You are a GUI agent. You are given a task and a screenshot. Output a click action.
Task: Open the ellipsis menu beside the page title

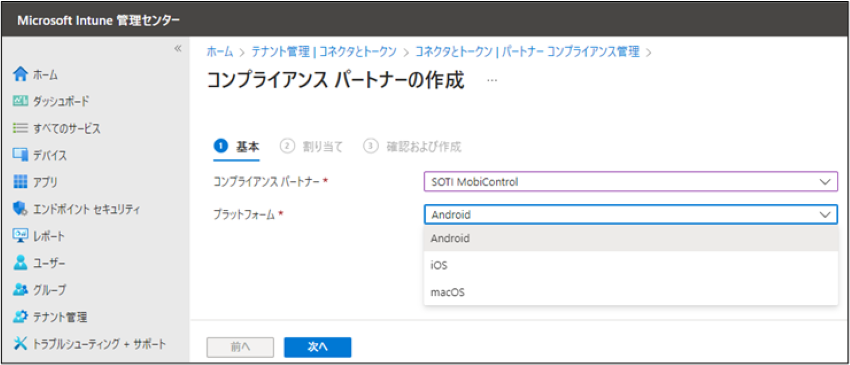pos(492,80)
